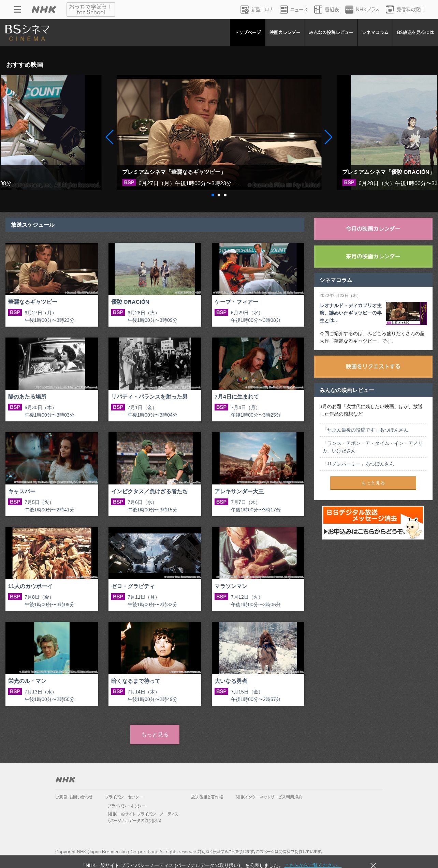
Task: Open リバティ・バランスを射った男 card
Action: point(155,379)
